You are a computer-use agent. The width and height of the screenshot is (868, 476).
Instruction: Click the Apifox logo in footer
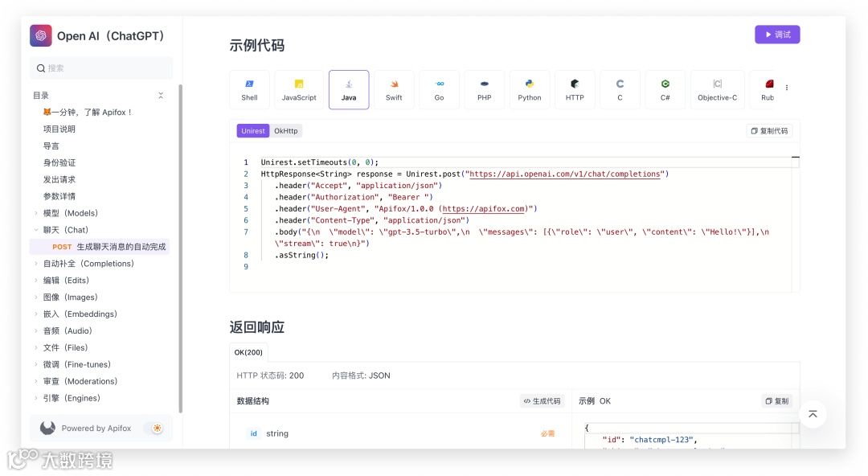coord(47,428)
